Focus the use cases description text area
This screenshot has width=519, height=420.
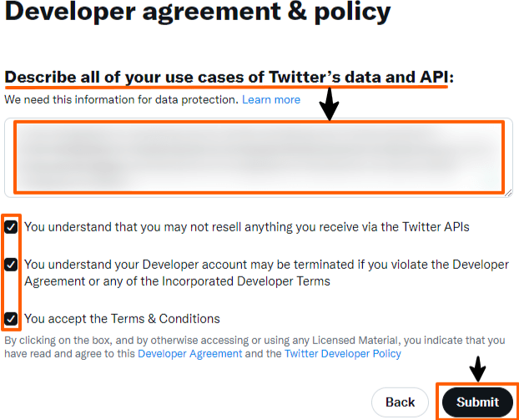tap(259, 158)
